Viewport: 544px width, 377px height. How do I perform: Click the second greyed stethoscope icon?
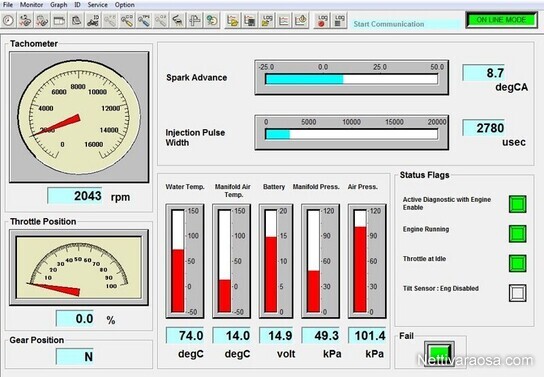click(x=42, y=20)
